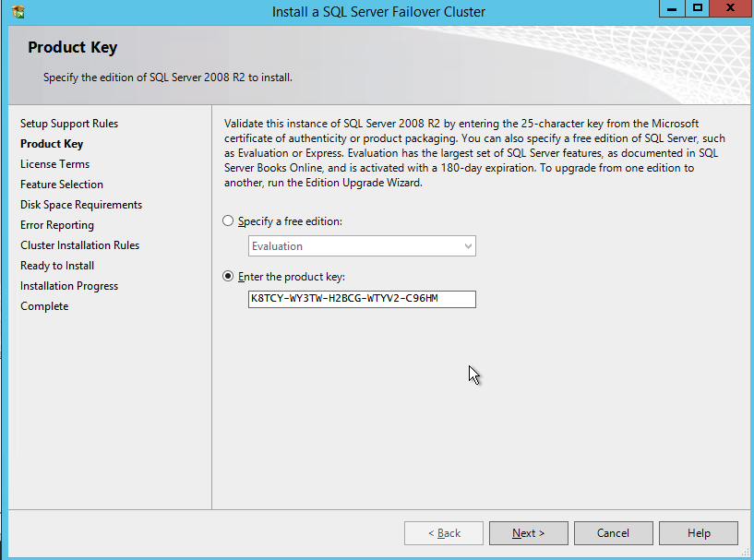Screen dimensions: 754x560
Task: Click the Back button
Action: [x=444, y=533]
